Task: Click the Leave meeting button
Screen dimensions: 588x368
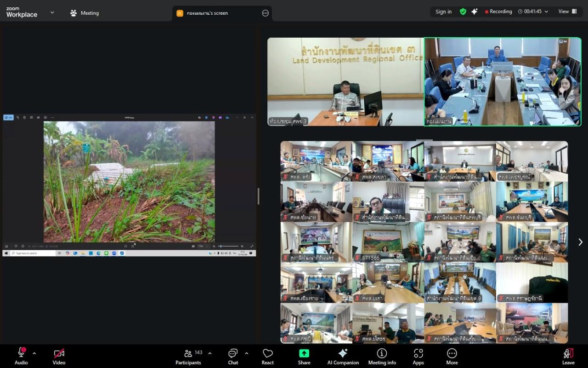Action: (x=568, y=356)
